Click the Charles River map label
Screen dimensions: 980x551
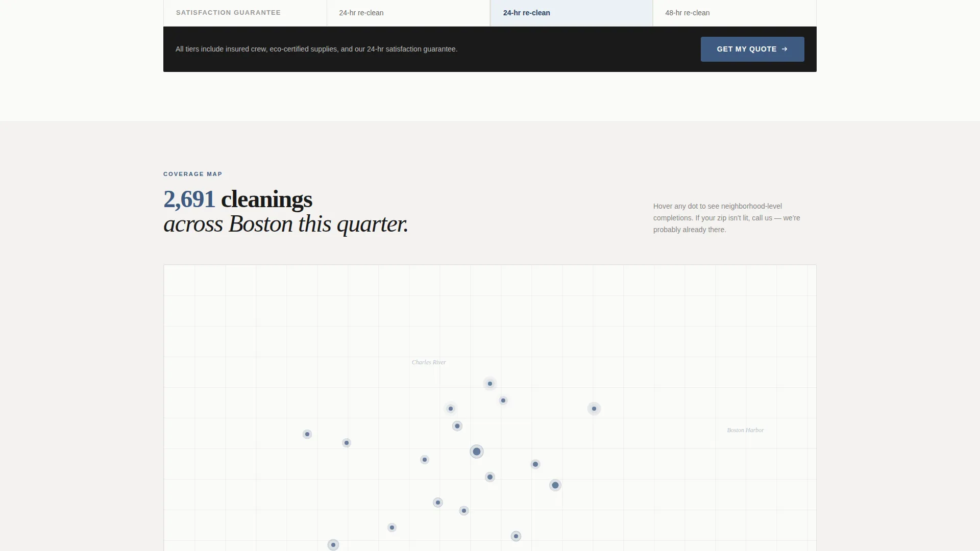[x=429, y=362]
